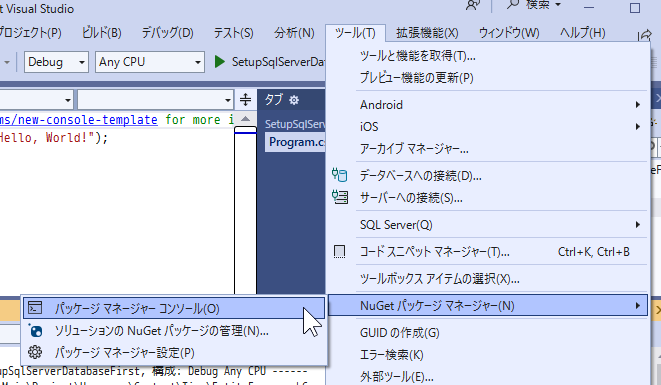This screenshot has height=385, width=661.
Task: Expand the SQL Server(Q) submenu
Action: 487,225
